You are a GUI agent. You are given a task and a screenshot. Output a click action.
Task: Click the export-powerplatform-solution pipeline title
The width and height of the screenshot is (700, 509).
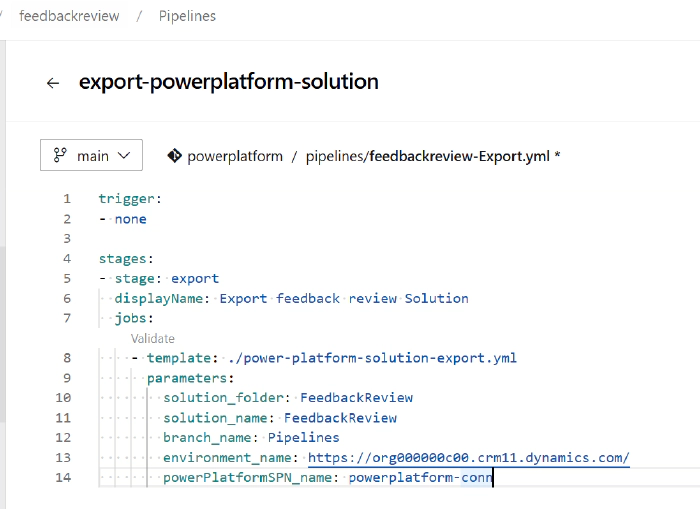pyautogui.click(x=228, y=82)
